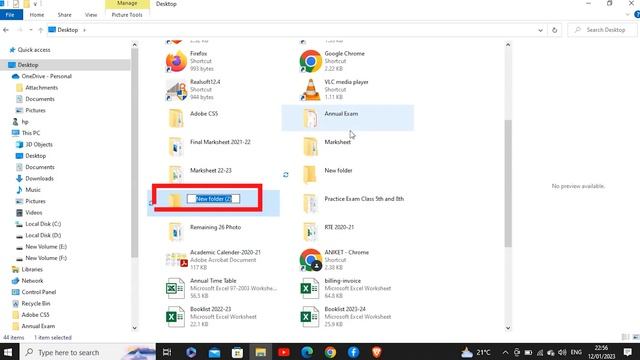The height and width of the screenshot is (360, 640).
Task: Click the Back navigation arrow
Action: [6, 30]
